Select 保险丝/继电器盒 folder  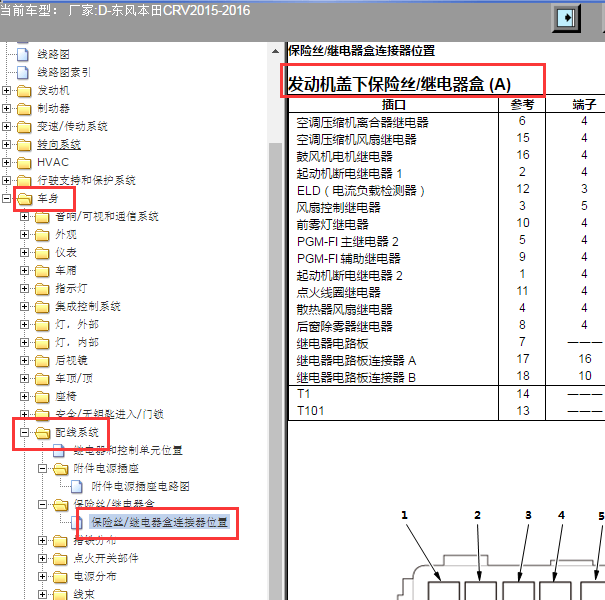(114, 504)
